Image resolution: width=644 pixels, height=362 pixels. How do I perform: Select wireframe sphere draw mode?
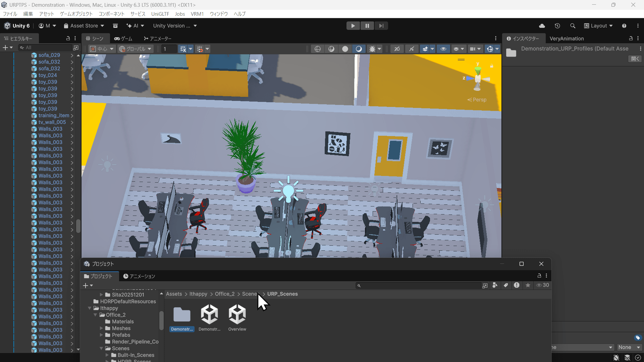[x=318, y=49]
